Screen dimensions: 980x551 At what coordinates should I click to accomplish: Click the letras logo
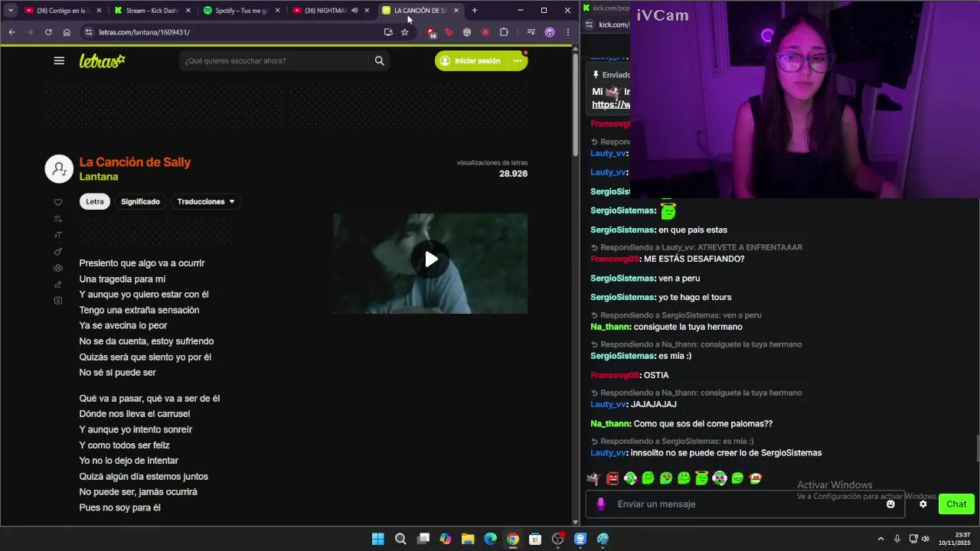[103, 60]
